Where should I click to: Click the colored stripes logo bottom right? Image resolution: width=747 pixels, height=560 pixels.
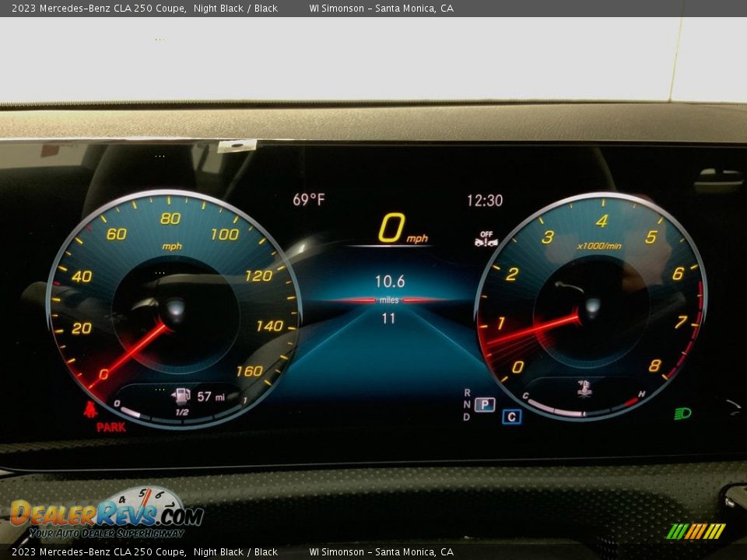pyautogui.click(x=696, y=531)
